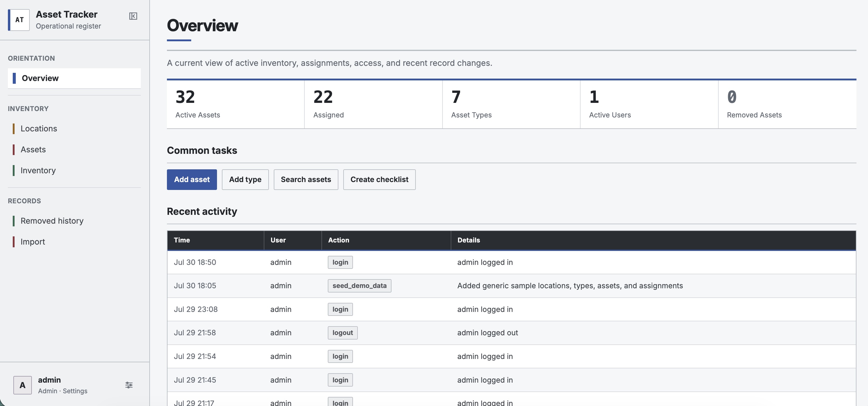This screenshot has width=868, height=406.
Task: Open settings via the sliders icon
Action: click(129, 385)
